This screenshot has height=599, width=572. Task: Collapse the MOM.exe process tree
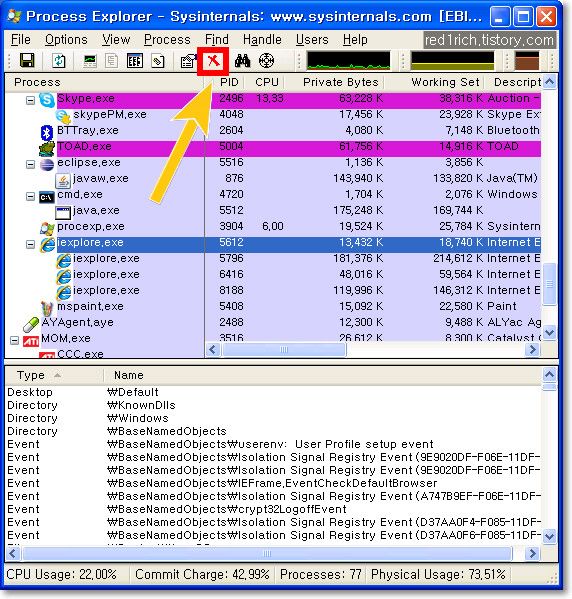click(14, 340)
